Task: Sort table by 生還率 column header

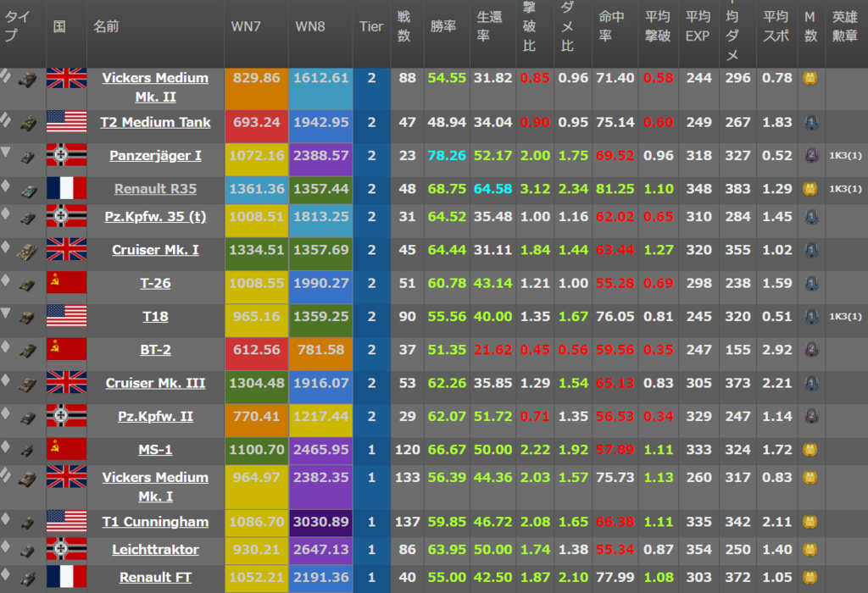Action: pos(489,26)
